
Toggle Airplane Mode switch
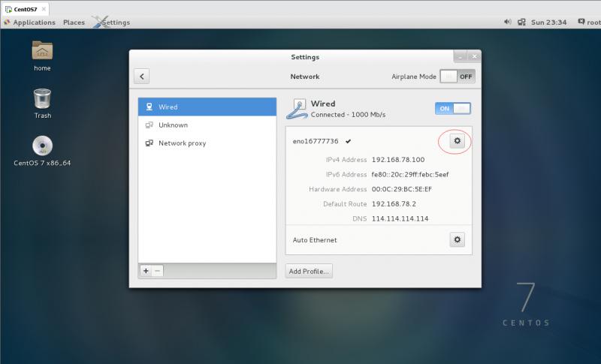[458, 76]
